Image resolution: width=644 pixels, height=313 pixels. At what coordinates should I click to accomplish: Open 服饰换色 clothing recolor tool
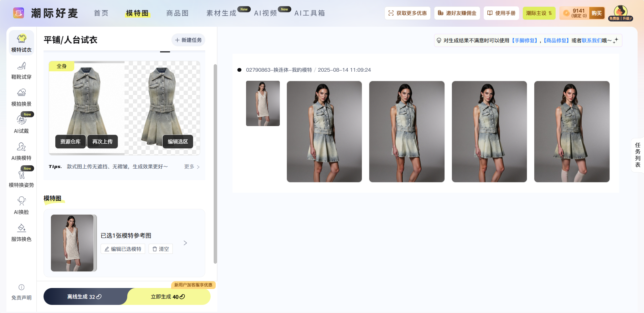(x=21, y=232)
